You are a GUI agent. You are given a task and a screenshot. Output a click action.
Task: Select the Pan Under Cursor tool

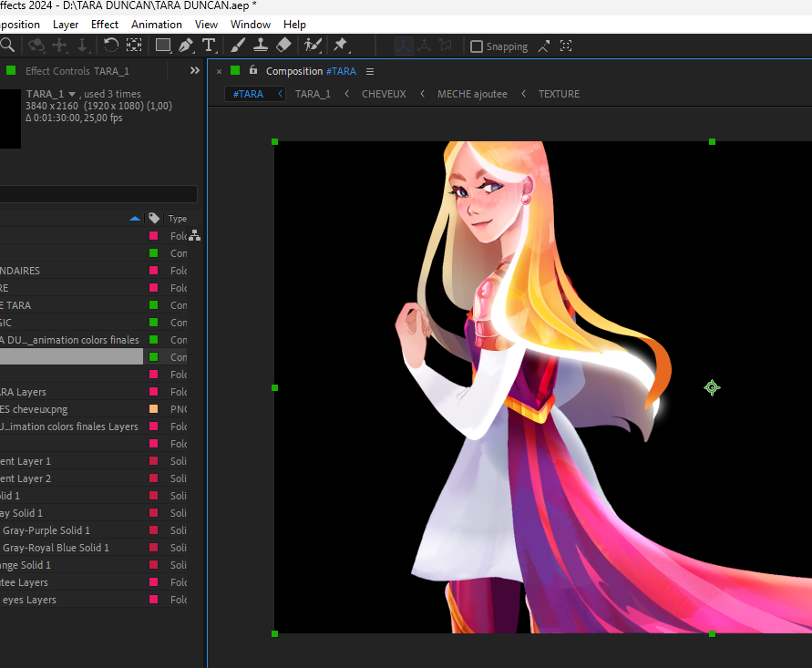point(59,46)
